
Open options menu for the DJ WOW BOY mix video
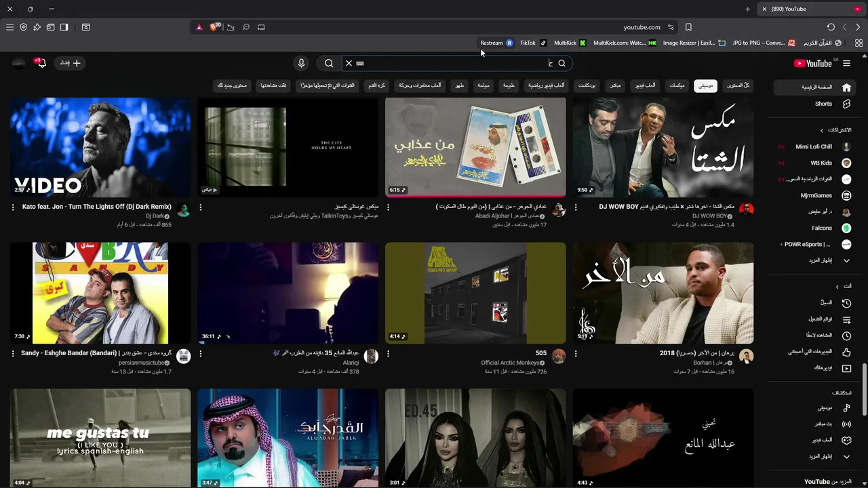[576, 207]
